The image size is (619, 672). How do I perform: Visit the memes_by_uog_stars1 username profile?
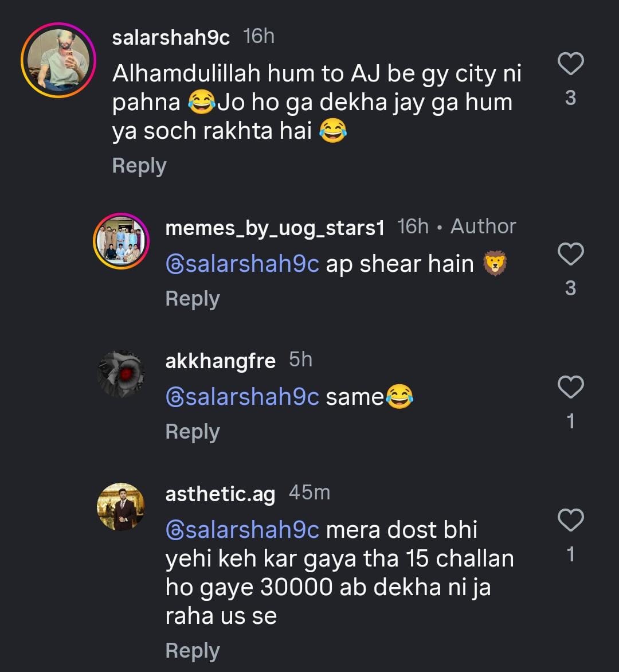(275, 228)
